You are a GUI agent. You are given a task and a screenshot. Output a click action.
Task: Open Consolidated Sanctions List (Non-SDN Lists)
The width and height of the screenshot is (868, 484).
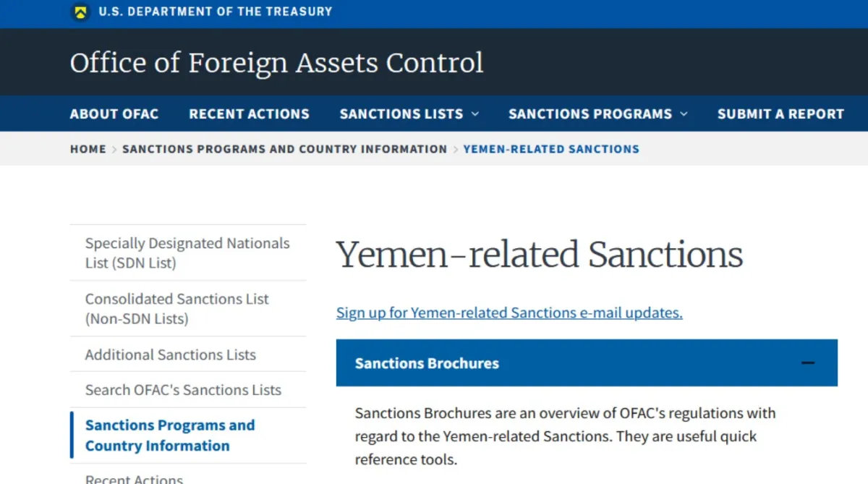[176, 309]
